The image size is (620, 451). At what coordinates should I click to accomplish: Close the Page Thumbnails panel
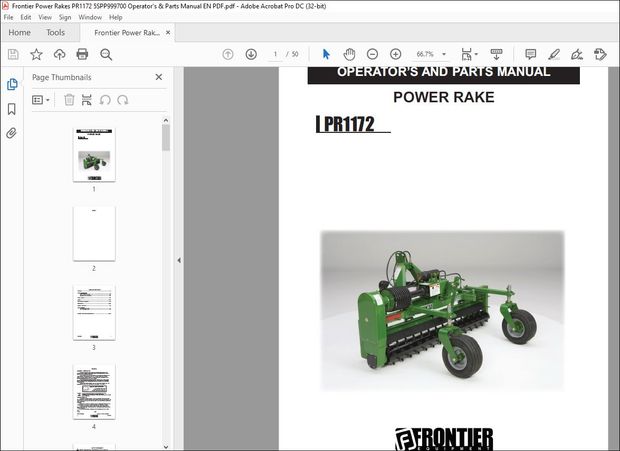pos(159,77)
